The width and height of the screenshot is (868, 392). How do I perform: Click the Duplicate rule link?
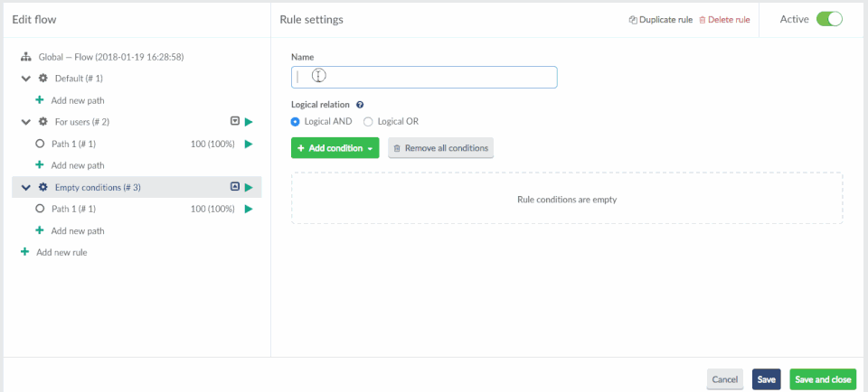click(662, 20)
